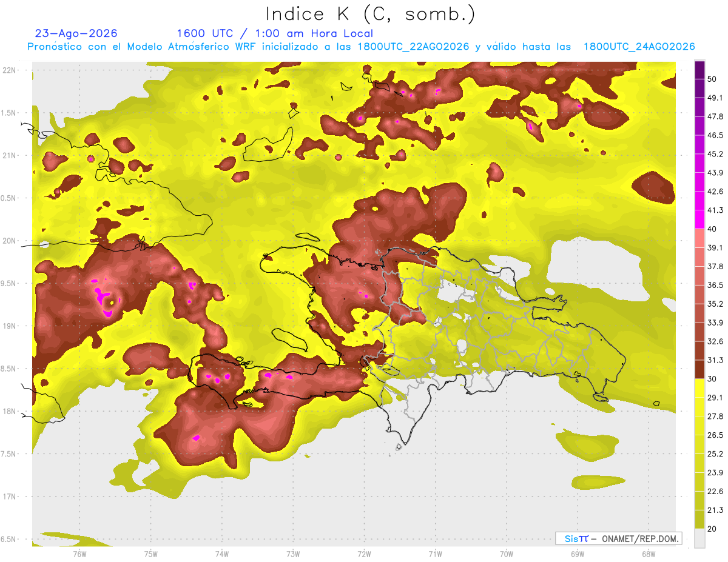Screen dimensions: 728x562
Task: Click the legend value 30
Action: [712, 379]
